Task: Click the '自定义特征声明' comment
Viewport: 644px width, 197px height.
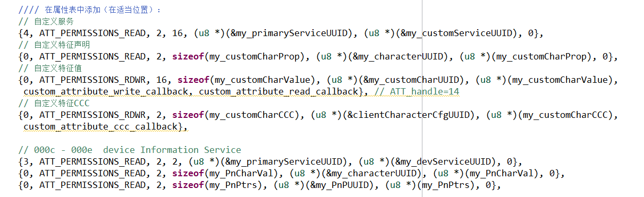Action: 54,45
